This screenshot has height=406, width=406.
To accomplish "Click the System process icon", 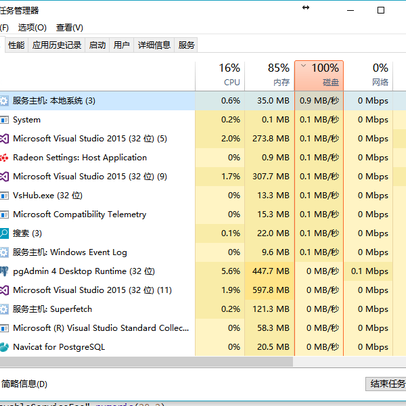I will click(4, 120).
